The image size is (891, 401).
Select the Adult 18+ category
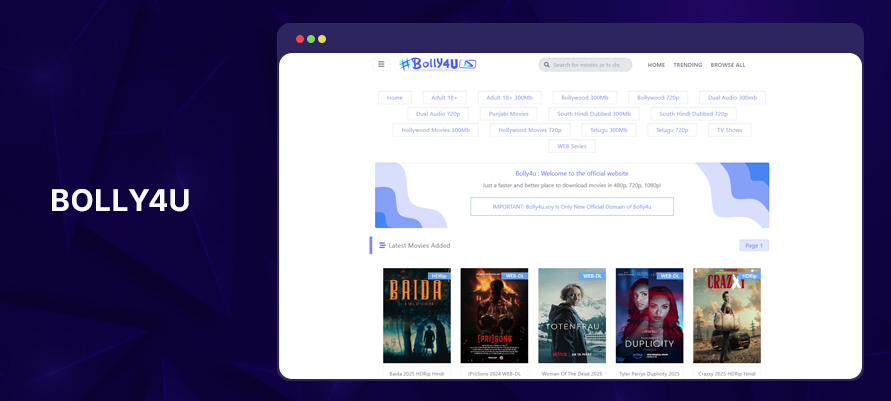pyautogui.click(x=444, y=98)
